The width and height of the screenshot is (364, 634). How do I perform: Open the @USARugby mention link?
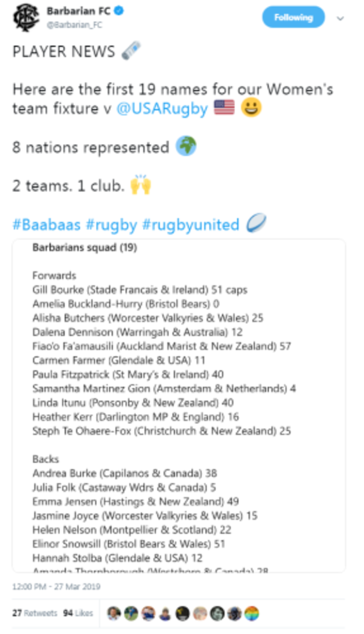(x=162, y=108)
